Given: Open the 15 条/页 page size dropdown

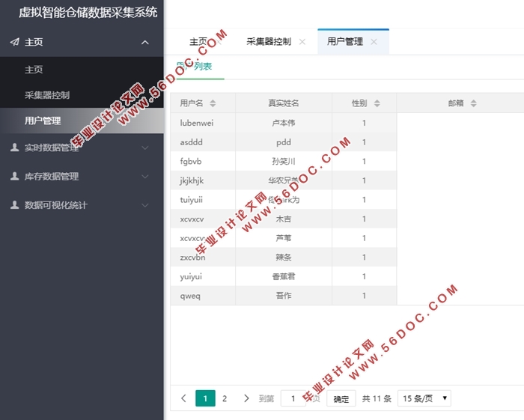Looking at the screenshot, I should click(x=424, y=398).
